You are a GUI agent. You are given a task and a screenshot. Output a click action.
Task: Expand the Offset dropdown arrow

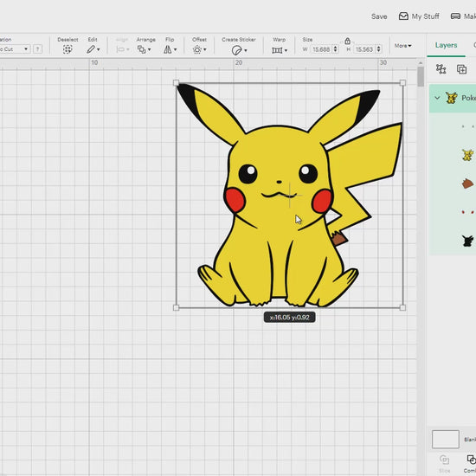pos(205,49)
